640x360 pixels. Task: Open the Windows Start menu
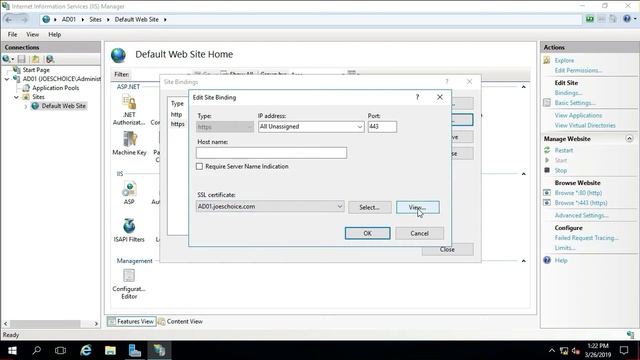click(x=12, y=351)
